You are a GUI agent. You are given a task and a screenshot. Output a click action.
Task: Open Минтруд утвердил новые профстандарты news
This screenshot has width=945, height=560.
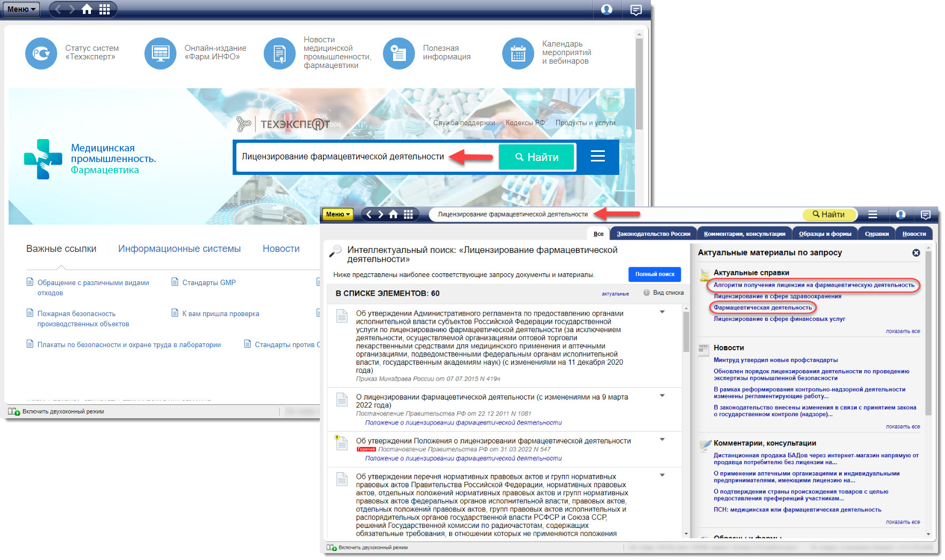775,360
